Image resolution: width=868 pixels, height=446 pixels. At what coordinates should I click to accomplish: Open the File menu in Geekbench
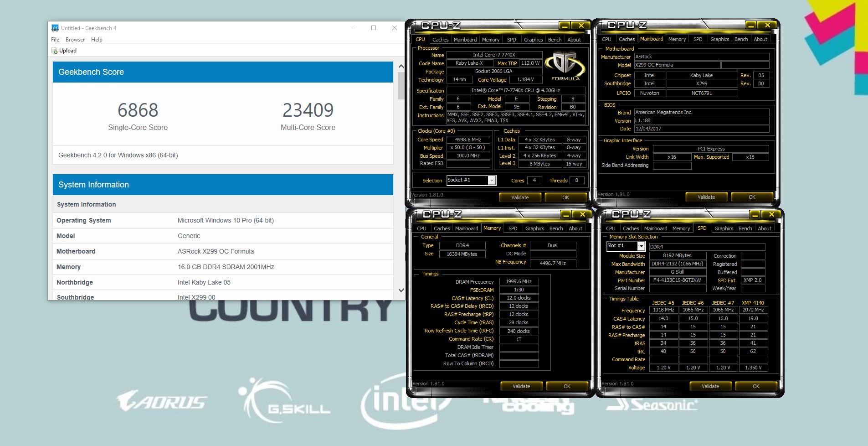pos(55,40)
